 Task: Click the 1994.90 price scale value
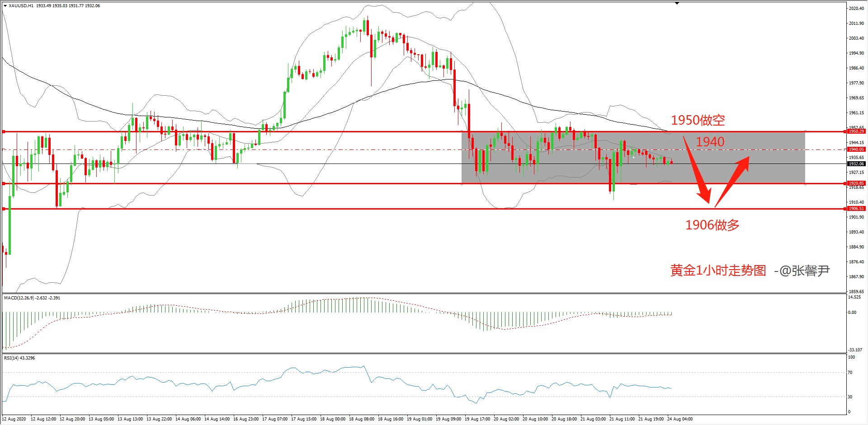pos(856,53)
